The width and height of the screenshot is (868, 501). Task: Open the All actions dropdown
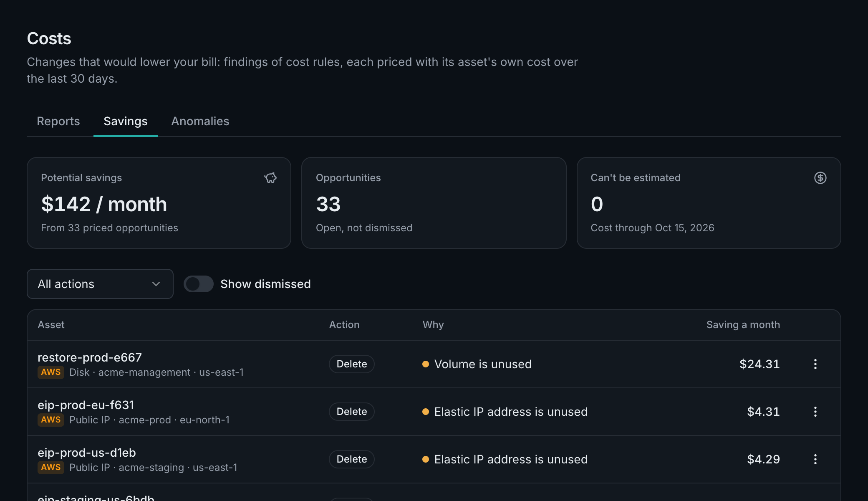100,284
